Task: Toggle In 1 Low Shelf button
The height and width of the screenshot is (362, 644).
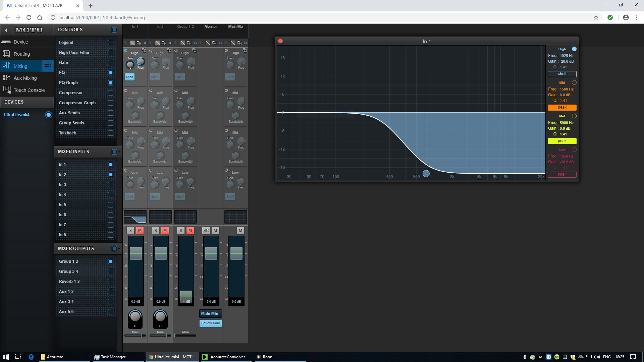Action: click(x=130, y=197)
